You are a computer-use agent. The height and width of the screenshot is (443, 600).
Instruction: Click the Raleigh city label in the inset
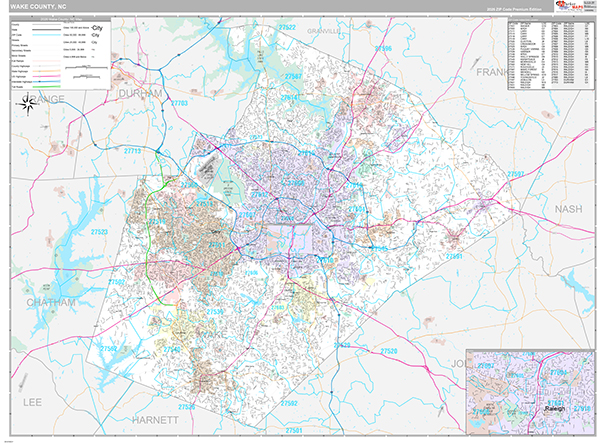555,409
